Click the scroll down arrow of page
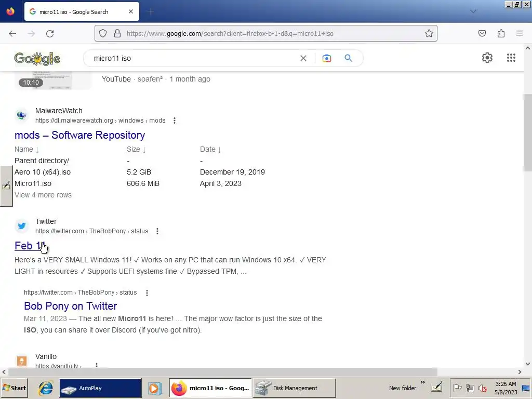The image size is (532, 399). [528, 364]
